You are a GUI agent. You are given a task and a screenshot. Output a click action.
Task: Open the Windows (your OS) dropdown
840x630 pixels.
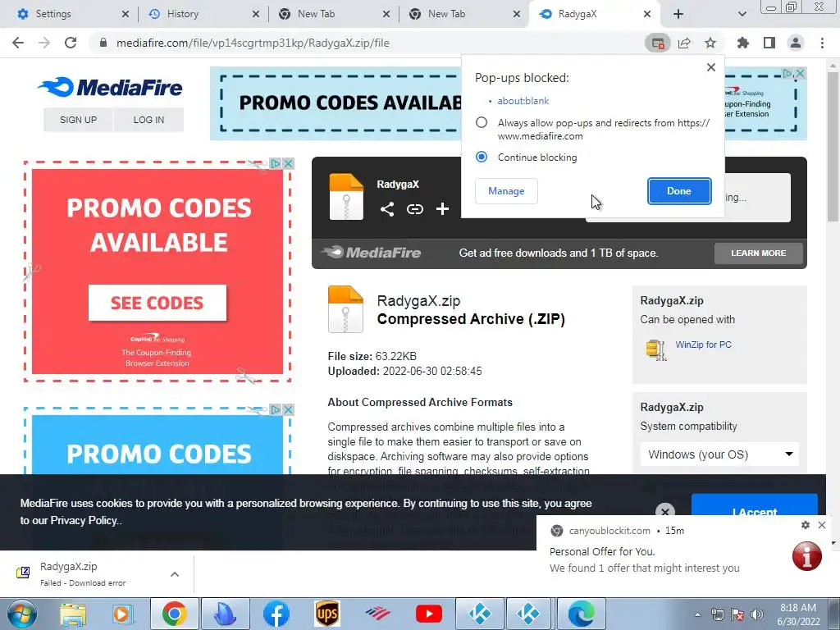[719, 454]
